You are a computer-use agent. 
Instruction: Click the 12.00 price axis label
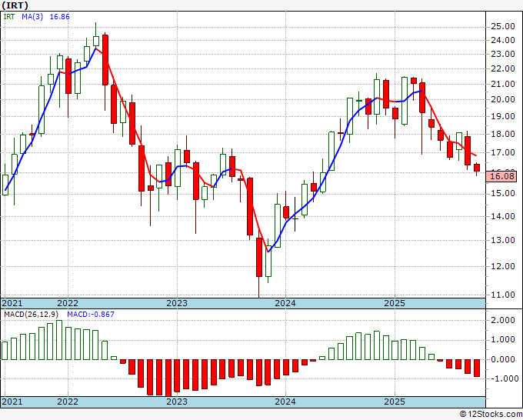503,266
